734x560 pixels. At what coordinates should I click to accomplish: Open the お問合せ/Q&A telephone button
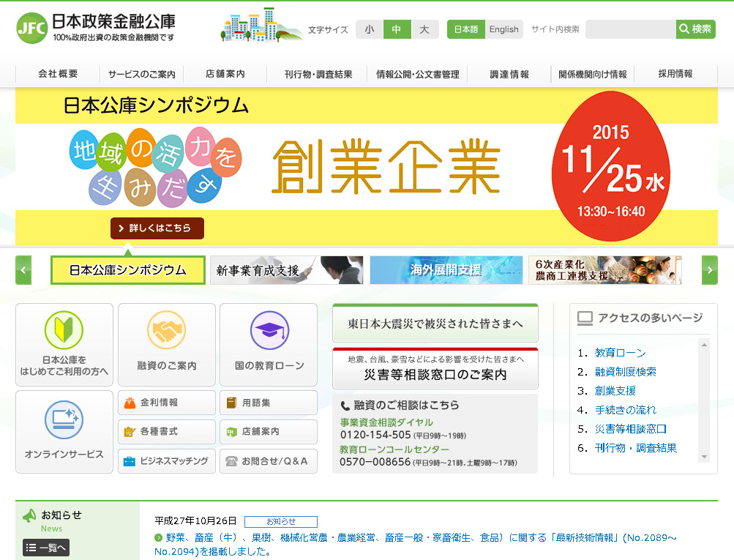point(269,461)
